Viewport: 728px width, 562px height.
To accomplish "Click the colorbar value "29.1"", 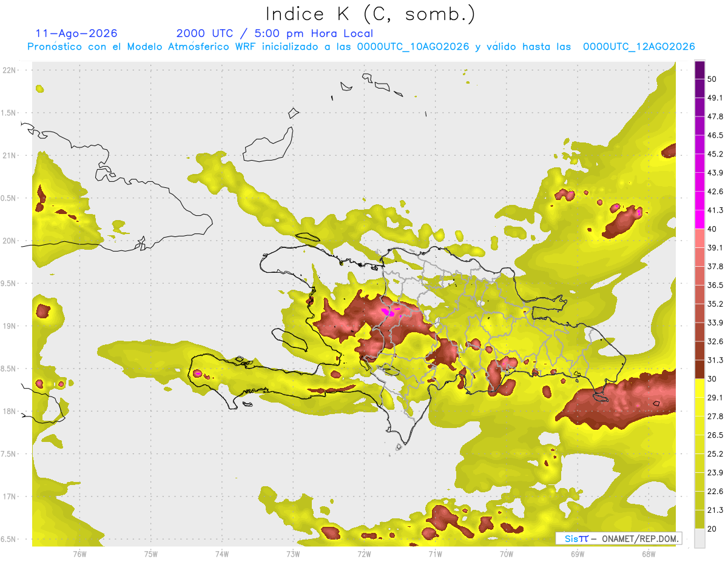I will (715, 398).
